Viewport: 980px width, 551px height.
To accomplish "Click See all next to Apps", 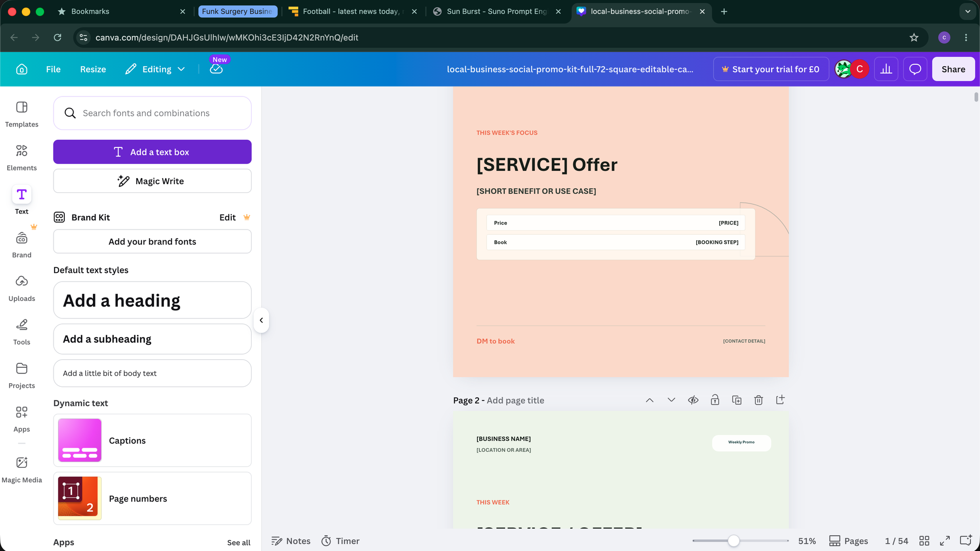I will click(239, 542).
